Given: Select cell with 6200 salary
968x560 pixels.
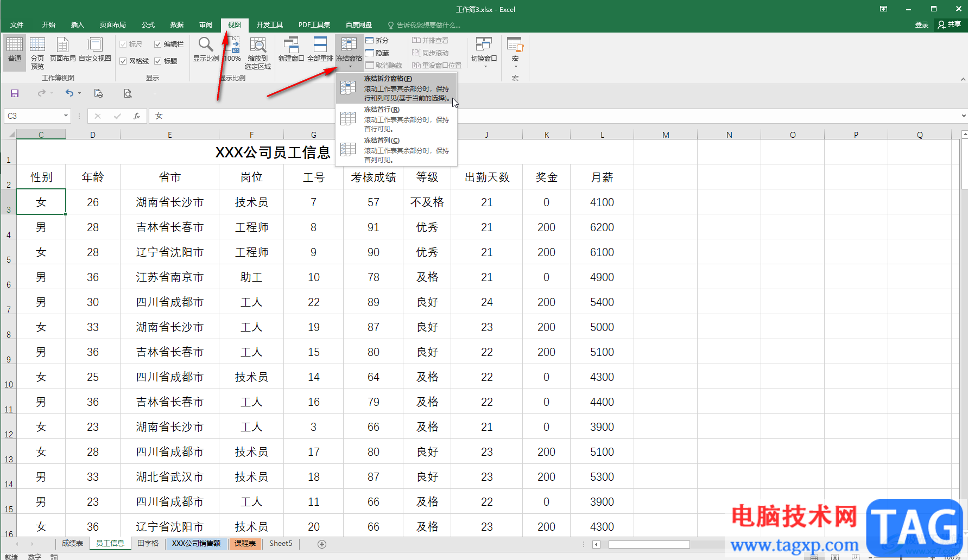Looking at the screenshot, I should (602, 227).
